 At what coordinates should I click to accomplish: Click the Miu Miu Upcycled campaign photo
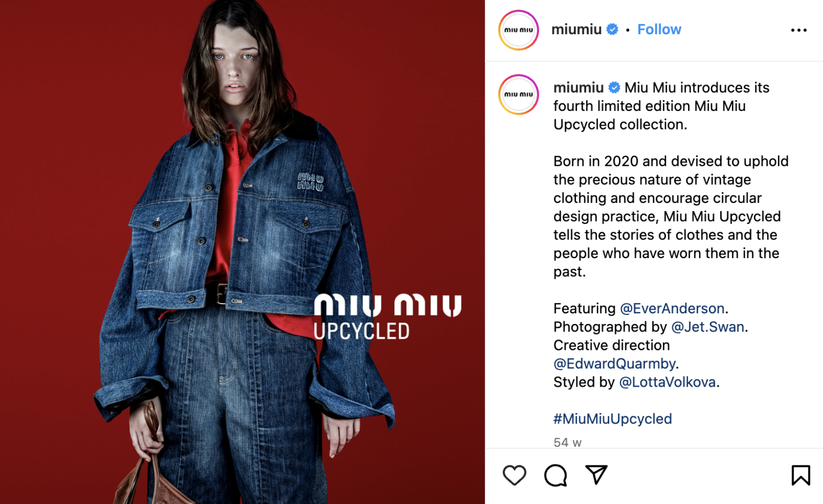(x=242, y=252)
